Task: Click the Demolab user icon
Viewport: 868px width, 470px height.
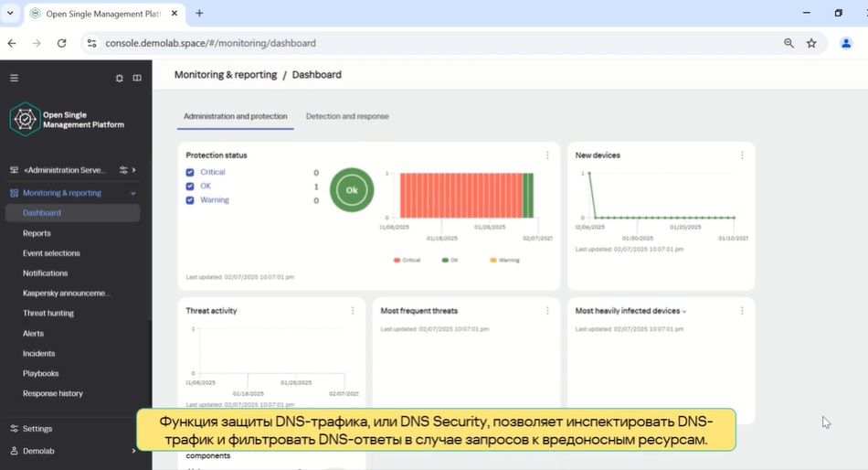Action: pyautogui.click(x=15, y=451)
